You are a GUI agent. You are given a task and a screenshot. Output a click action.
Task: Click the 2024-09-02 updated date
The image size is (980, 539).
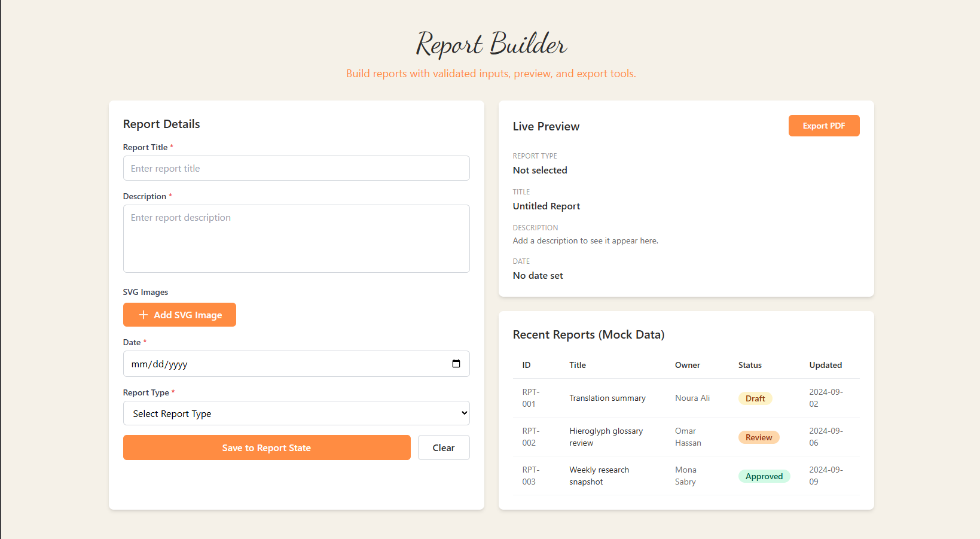tap(826, 398)
